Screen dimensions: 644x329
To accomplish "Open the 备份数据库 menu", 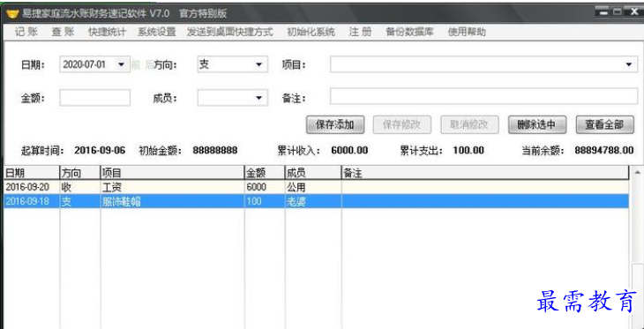I will [x=409, y=32].
